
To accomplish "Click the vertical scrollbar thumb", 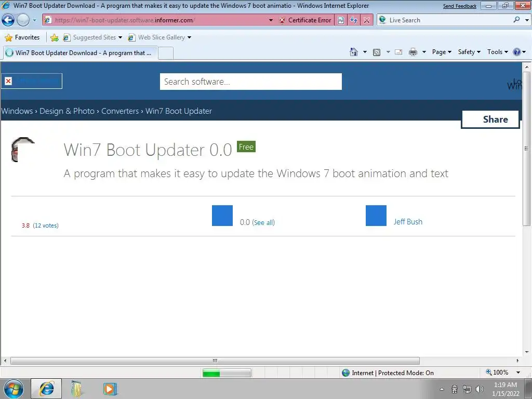I will (x=527, y=148).
